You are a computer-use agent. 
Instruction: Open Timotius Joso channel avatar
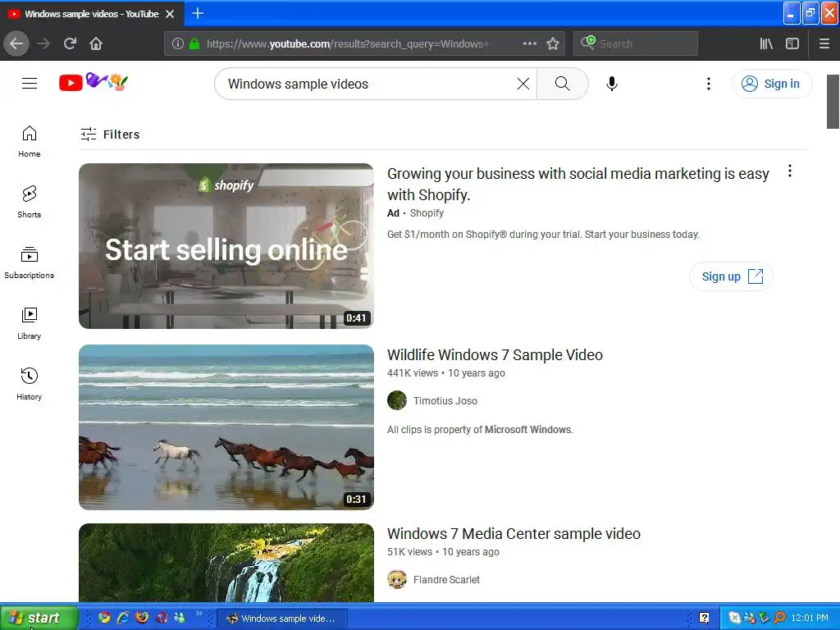click(x=397, y=400)
